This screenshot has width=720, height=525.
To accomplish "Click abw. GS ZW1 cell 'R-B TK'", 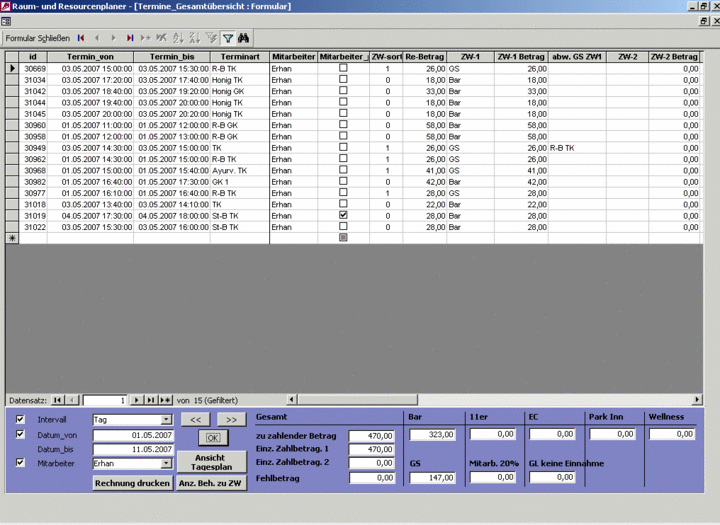I will (x=577, y=148).
